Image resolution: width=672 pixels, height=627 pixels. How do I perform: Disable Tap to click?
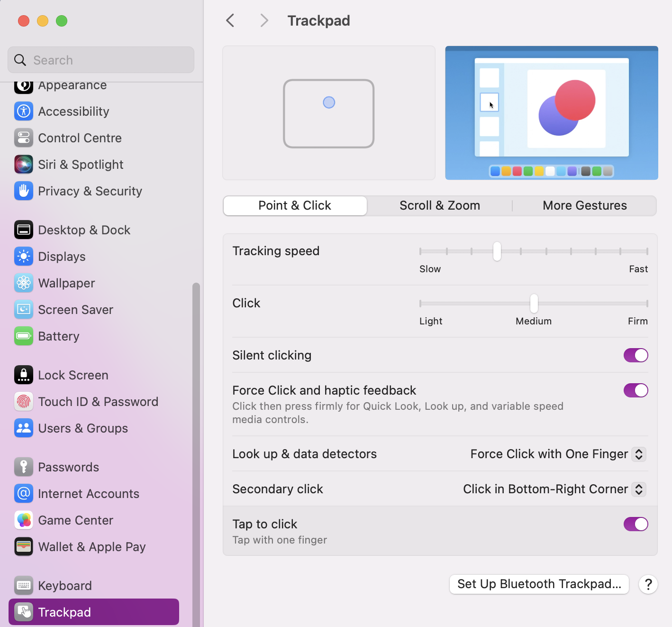click(636, 524)
